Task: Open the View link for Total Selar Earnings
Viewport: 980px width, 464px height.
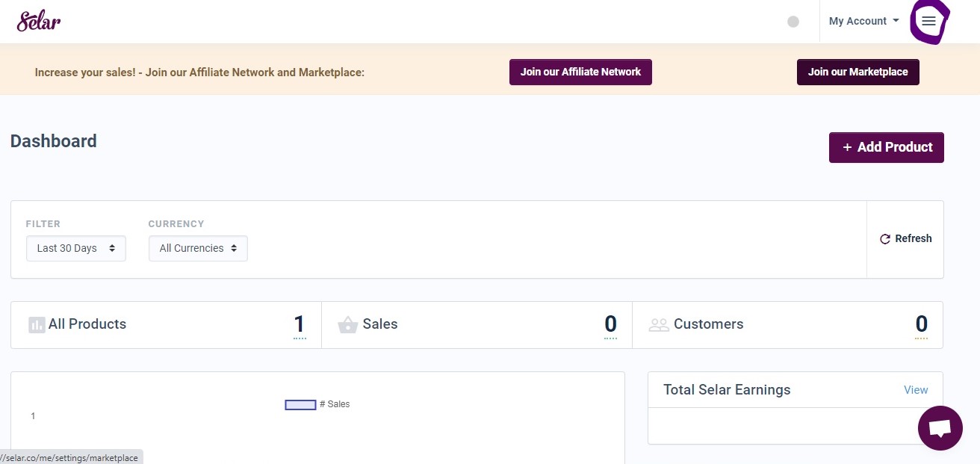Action: coord(916,389)
